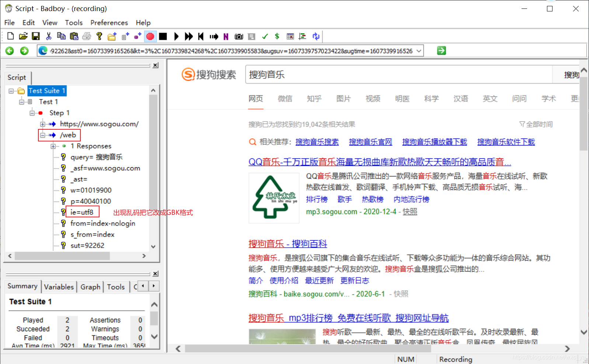Click the gray document toolbar icon
589x364 pixels.
click(252, 36)
